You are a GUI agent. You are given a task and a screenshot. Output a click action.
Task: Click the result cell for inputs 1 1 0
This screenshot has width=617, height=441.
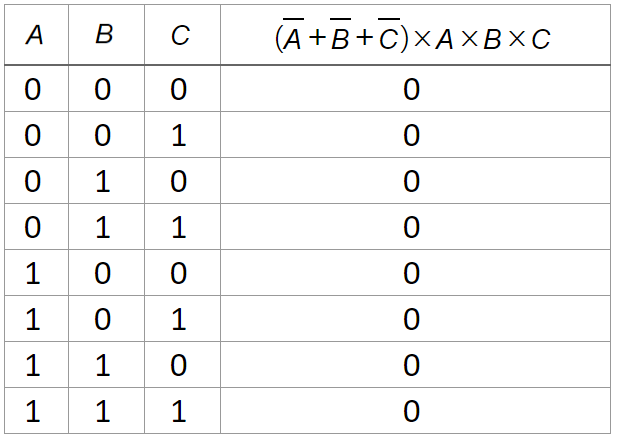tap(411, 366)
